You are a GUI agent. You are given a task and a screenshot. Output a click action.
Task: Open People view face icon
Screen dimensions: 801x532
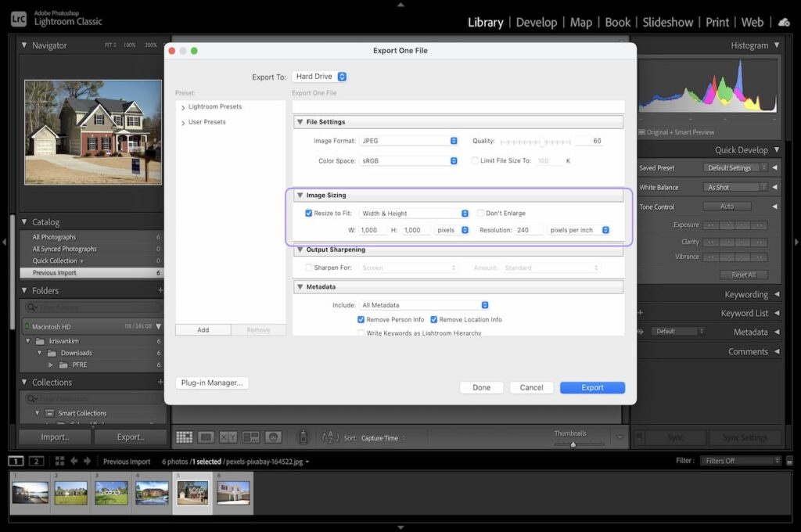pos(273,437)
